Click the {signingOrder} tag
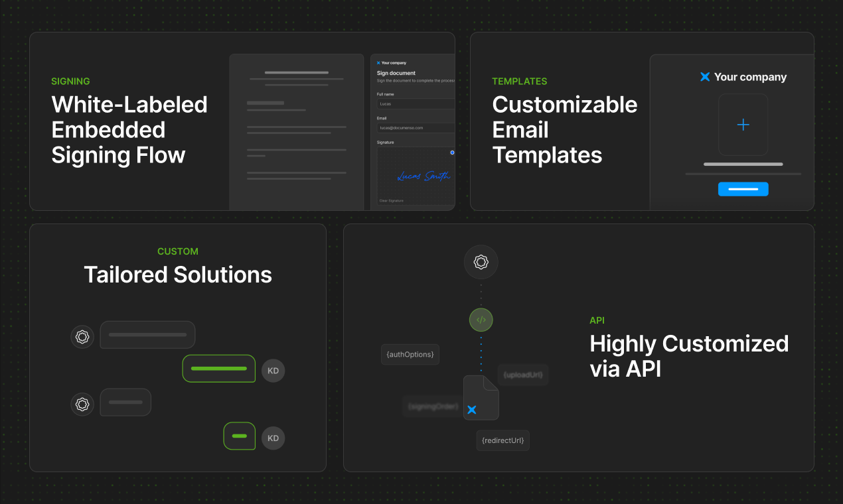 pos(433,406)
